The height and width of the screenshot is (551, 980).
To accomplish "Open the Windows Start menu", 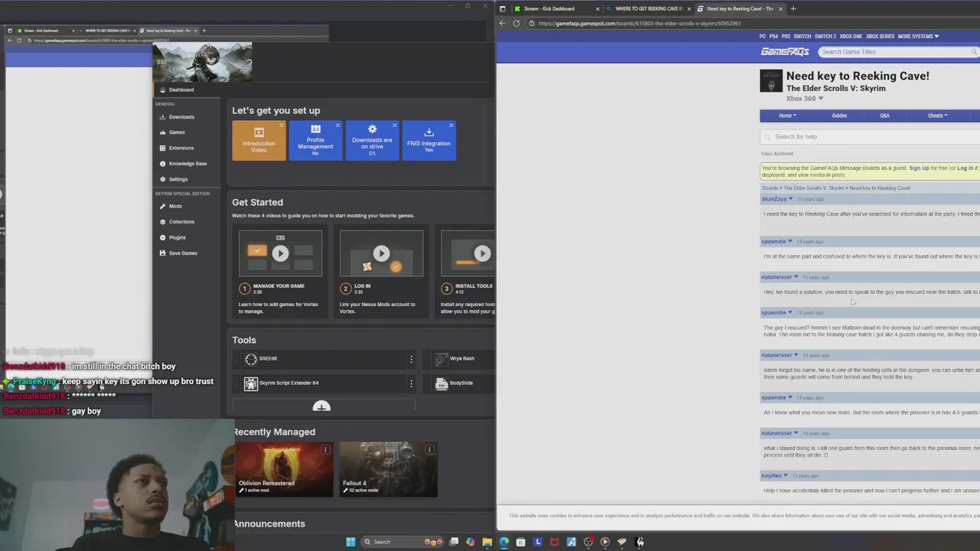I will click(x=351, y=542).
